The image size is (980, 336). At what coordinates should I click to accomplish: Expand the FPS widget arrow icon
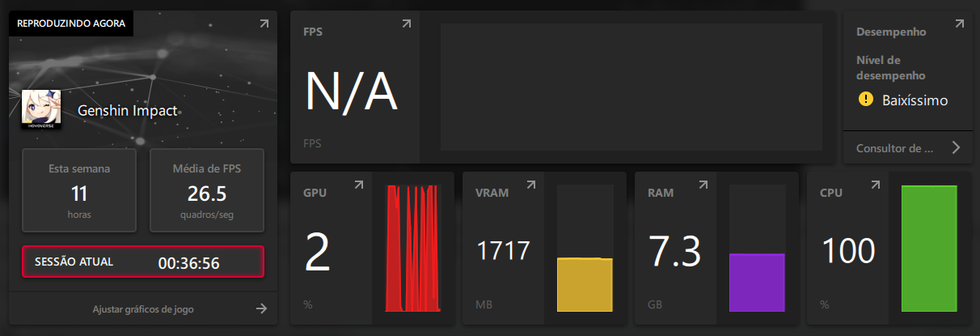[407, 24]
